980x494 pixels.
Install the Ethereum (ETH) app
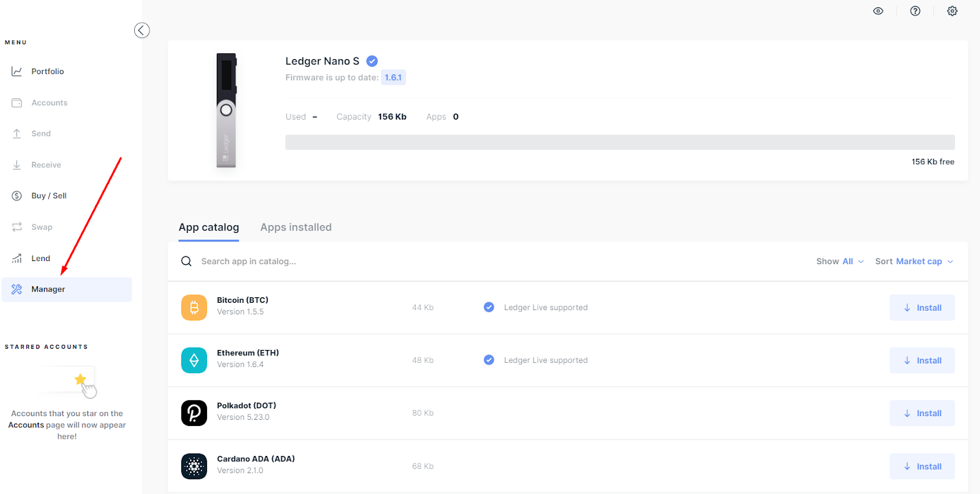click(x=922, y=360)
